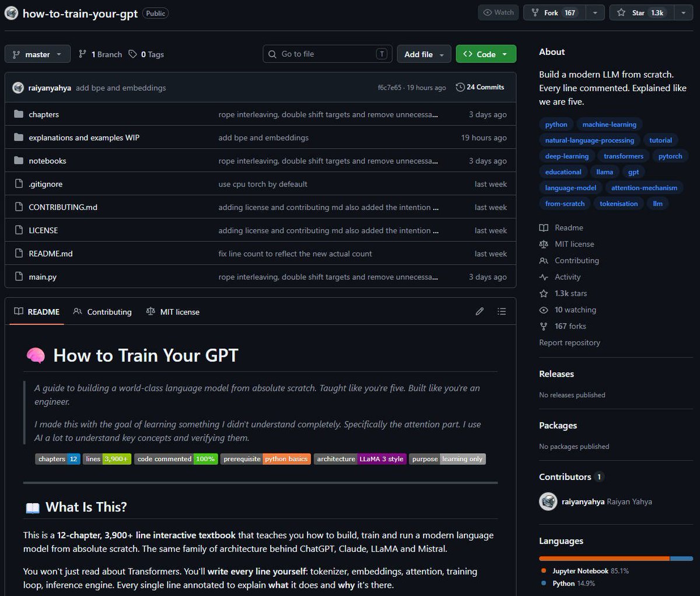Image resolution: width=700 pixels, height=596 pixels.
Task: Click the book icon beside Readme in About
Action: pos(544,228)
